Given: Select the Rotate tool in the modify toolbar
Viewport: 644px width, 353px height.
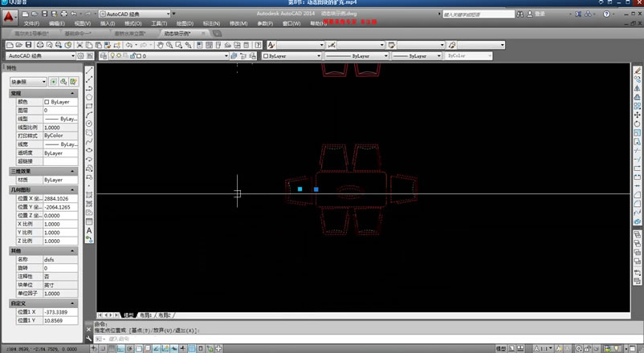Looking at the screenshot, I should (x=637, y=124).
